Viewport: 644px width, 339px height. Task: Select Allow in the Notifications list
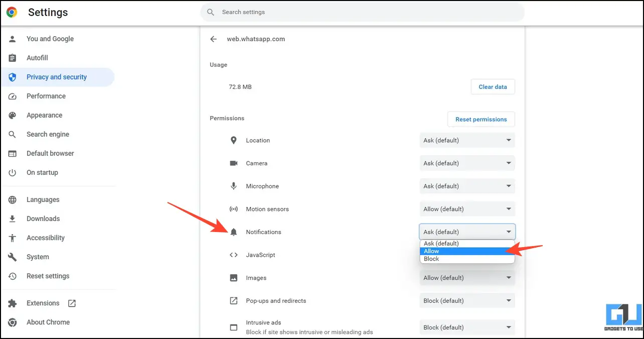pos(467,251)
